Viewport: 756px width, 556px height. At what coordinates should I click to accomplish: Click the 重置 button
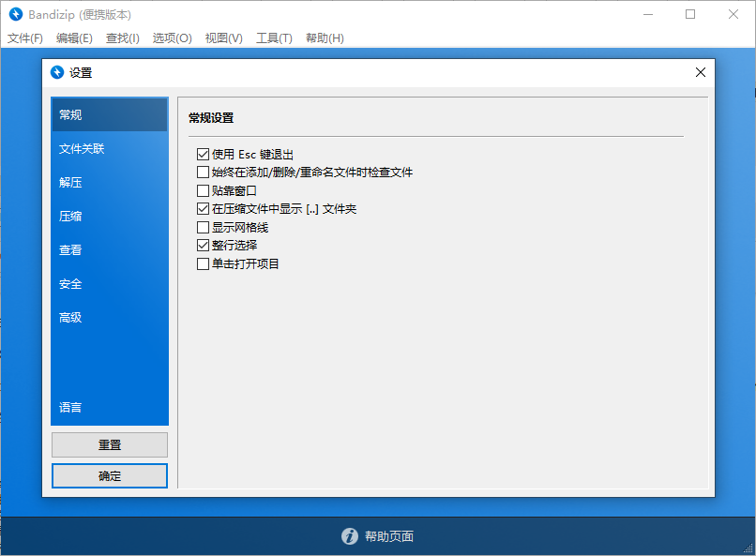(x=110, y=444)
